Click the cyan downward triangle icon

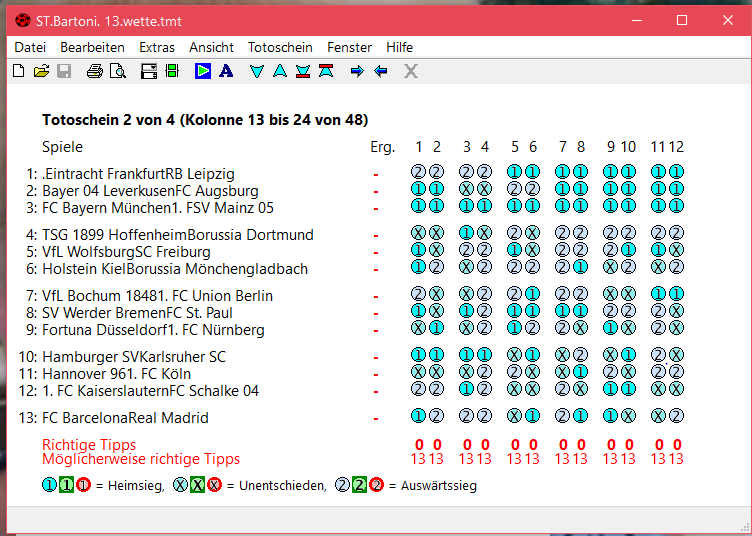[257, 71]
